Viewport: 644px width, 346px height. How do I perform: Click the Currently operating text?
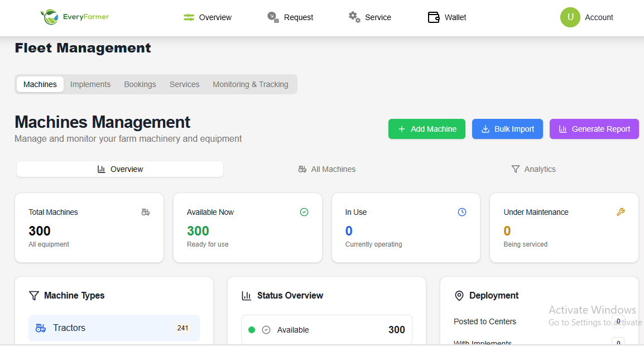(374, 244)
